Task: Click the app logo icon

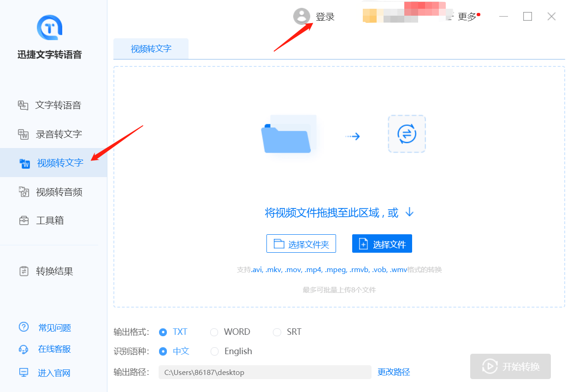Action: pyautogui.click(x=49, y=28)
